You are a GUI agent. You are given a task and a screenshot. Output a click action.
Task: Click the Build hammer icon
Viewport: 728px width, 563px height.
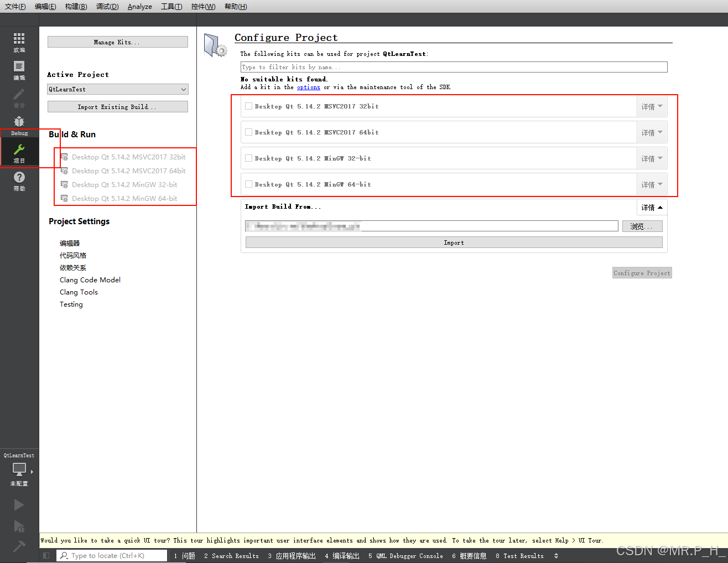tap(19, 546)
